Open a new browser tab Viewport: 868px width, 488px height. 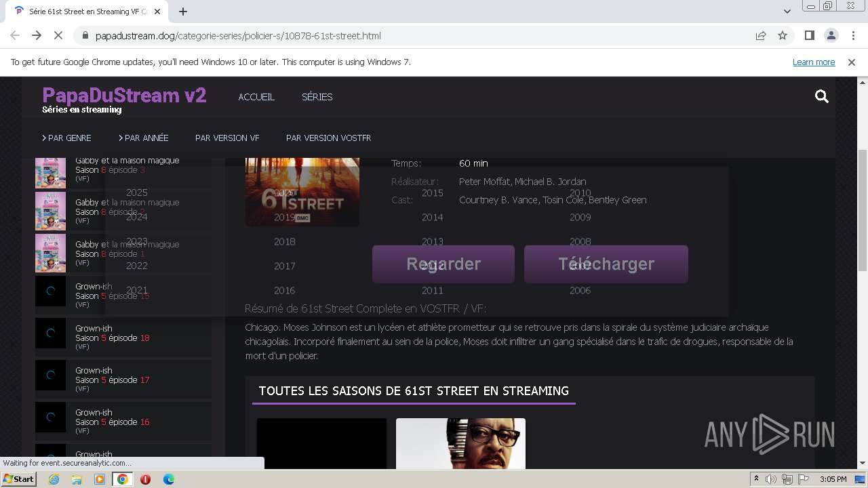point(182,12)
